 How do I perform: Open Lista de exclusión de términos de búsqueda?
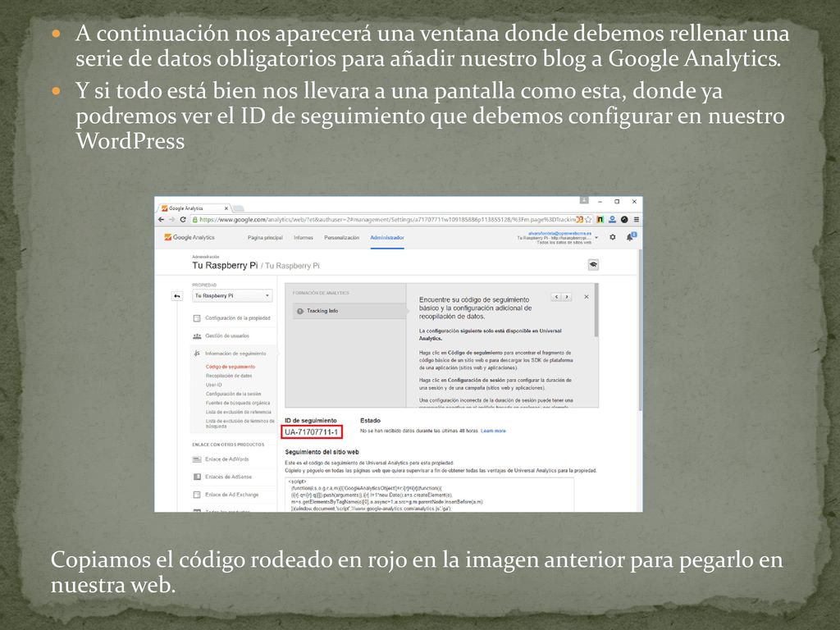[x=240, y=424]
